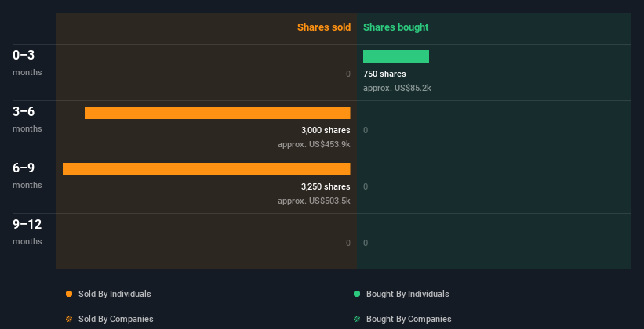Click the Bought By Individuals legend dot
The width and height of the screenshot is (644, 329).
coord(357,294)
